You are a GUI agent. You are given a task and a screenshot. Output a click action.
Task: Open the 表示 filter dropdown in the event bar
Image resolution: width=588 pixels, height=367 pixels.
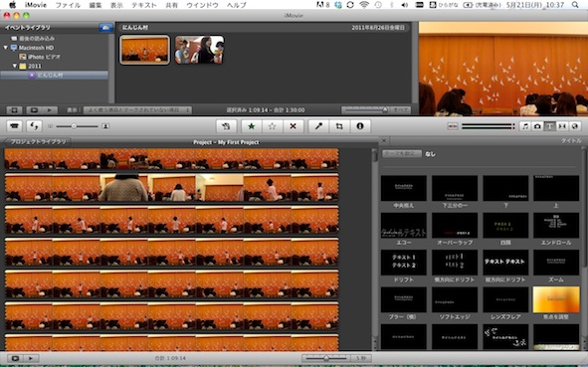[137, 110]
